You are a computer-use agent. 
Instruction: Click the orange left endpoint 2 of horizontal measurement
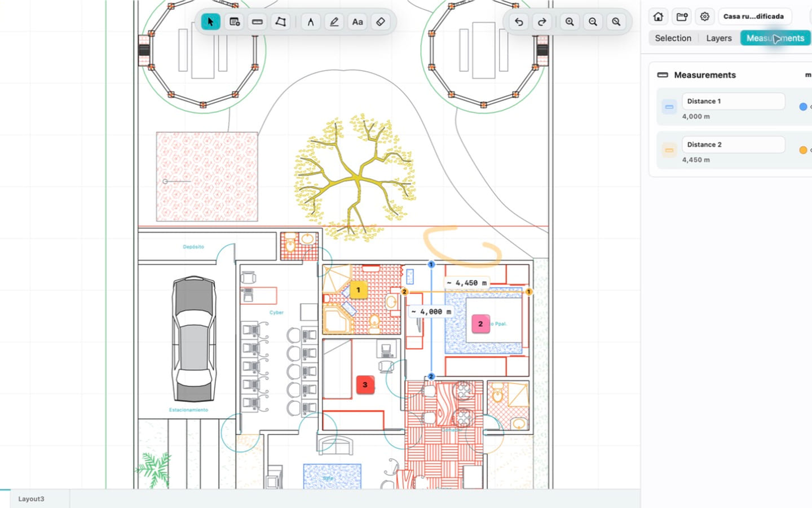(404, 292)
